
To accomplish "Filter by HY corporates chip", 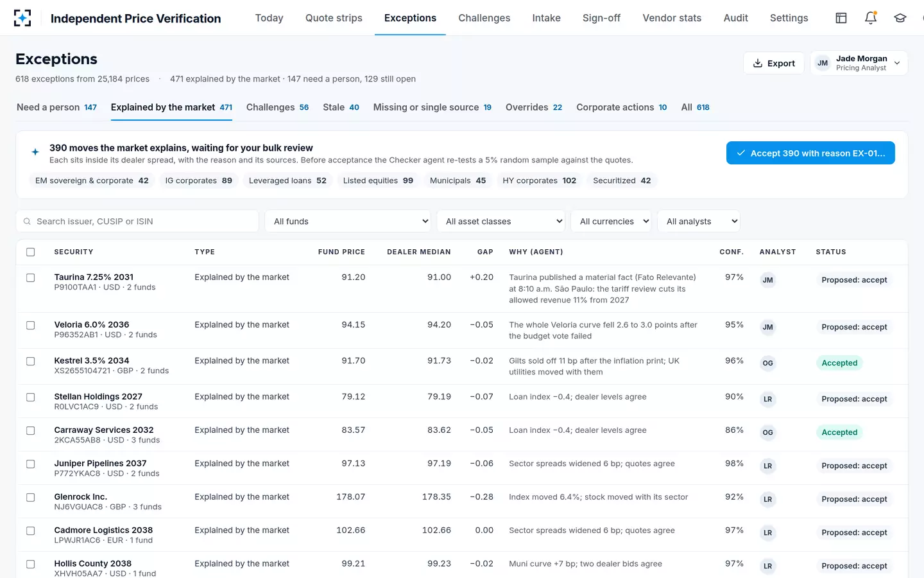I will point(540,180).
